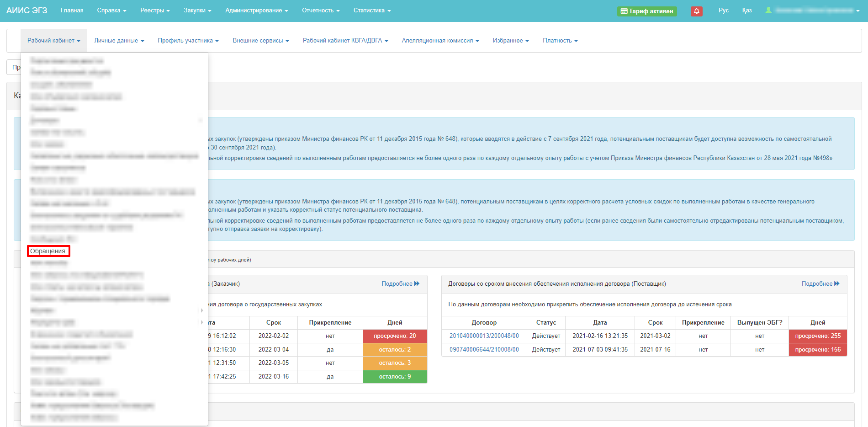Click the Договор column header
Viewport: 868px width, 427px height.
[x=484, y=323]
